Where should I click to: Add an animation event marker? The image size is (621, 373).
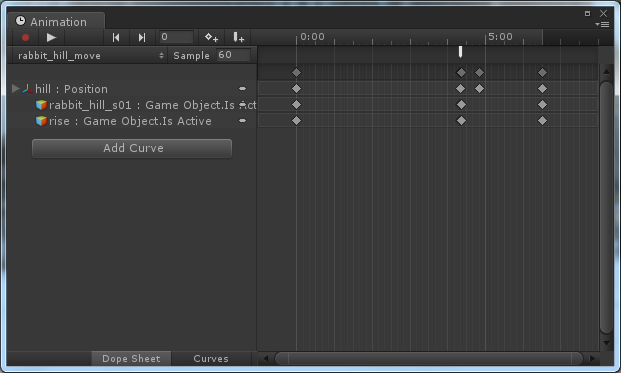pos(238,38)
